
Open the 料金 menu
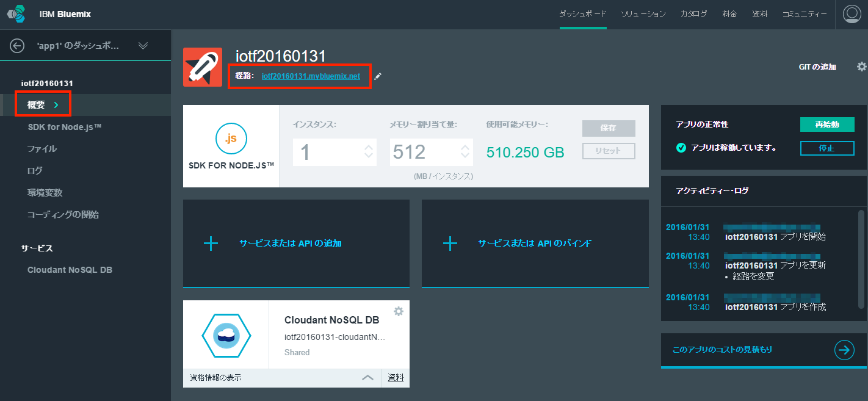(x=729, y=14)
